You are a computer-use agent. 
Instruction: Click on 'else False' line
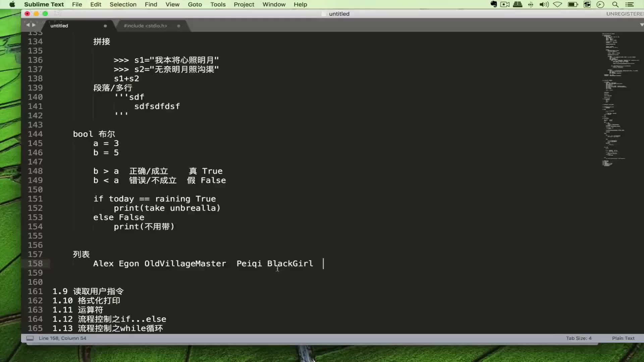tap(119, 218)
